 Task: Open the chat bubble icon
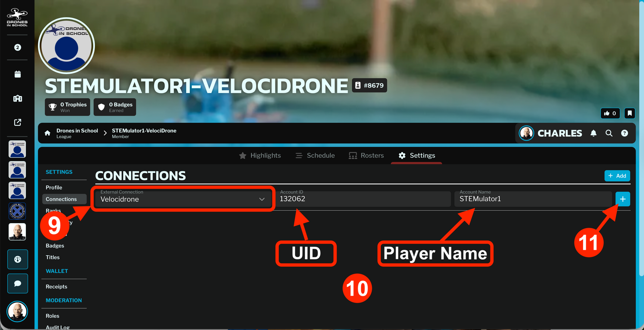[18, 283]
